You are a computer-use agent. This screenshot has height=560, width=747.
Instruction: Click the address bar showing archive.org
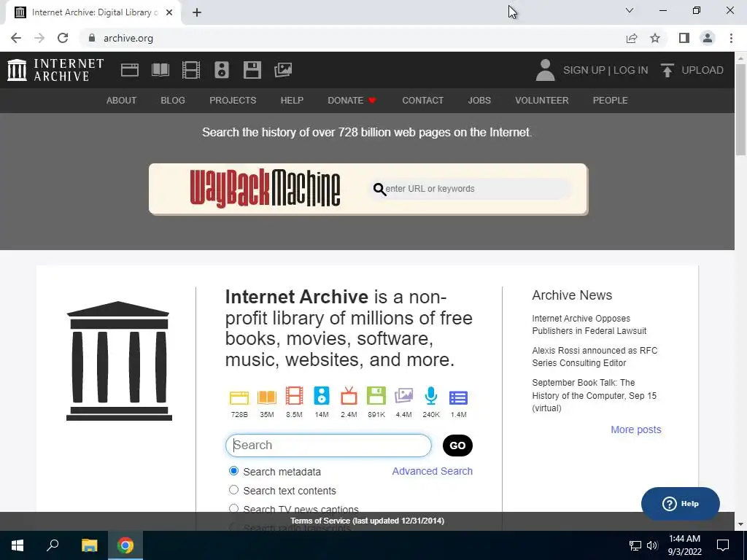tap(352, 38)
